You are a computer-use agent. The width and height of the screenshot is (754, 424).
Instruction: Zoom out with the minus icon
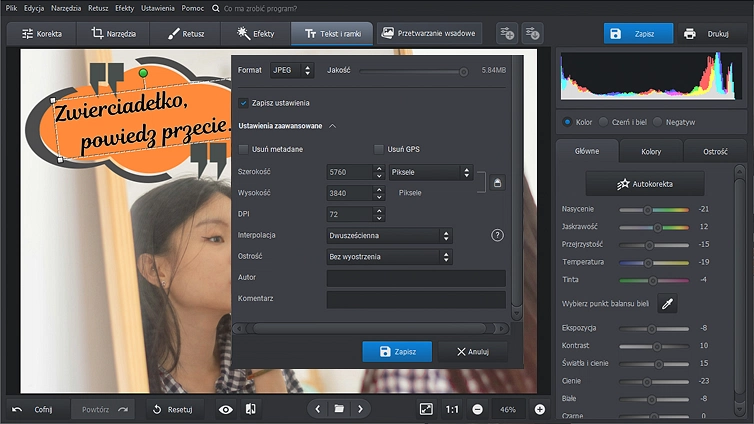coord(477,409)
